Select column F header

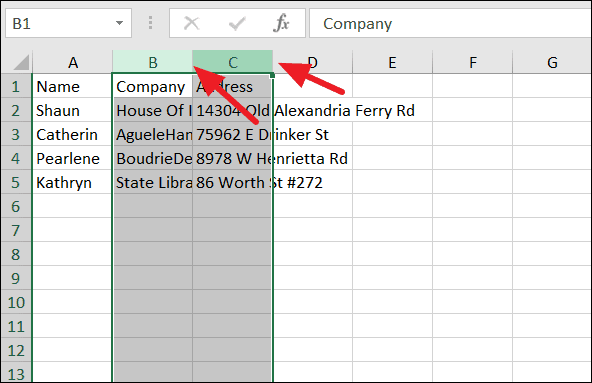[473, 62]
